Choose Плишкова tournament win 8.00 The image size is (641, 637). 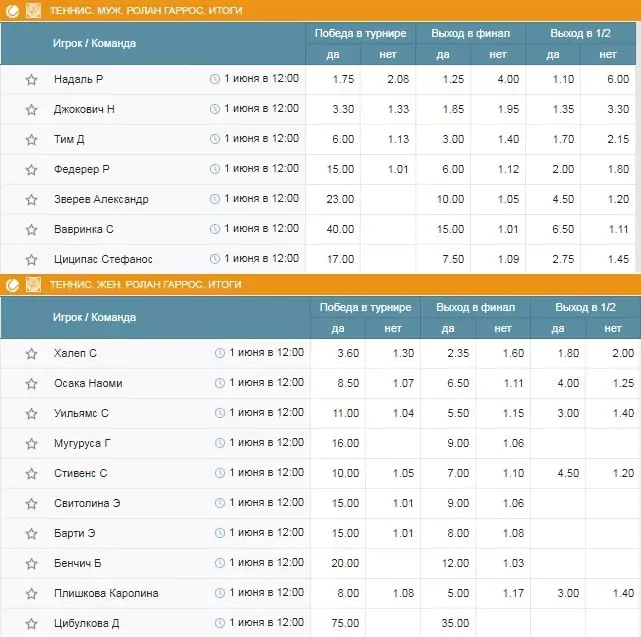348,593
